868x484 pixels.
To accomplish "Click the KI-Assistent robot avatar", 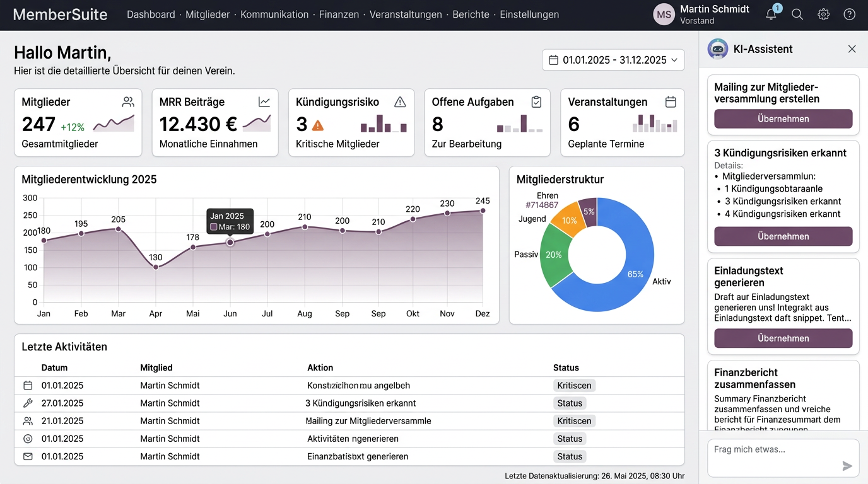I will click(718, 49).
